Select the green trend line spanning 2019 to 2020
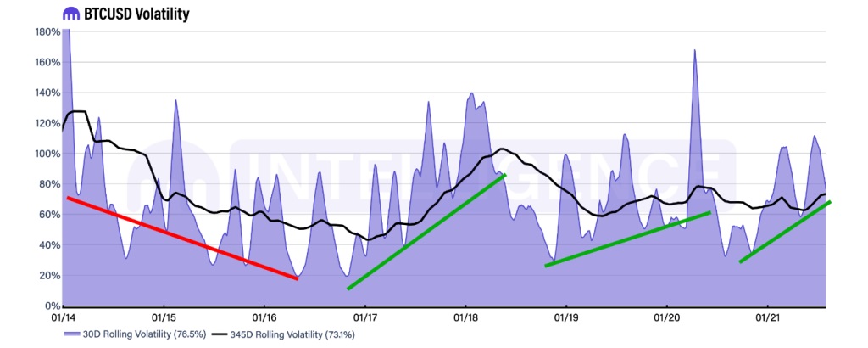Viewport: 868px width, 348px height. (x=627, y=239)
